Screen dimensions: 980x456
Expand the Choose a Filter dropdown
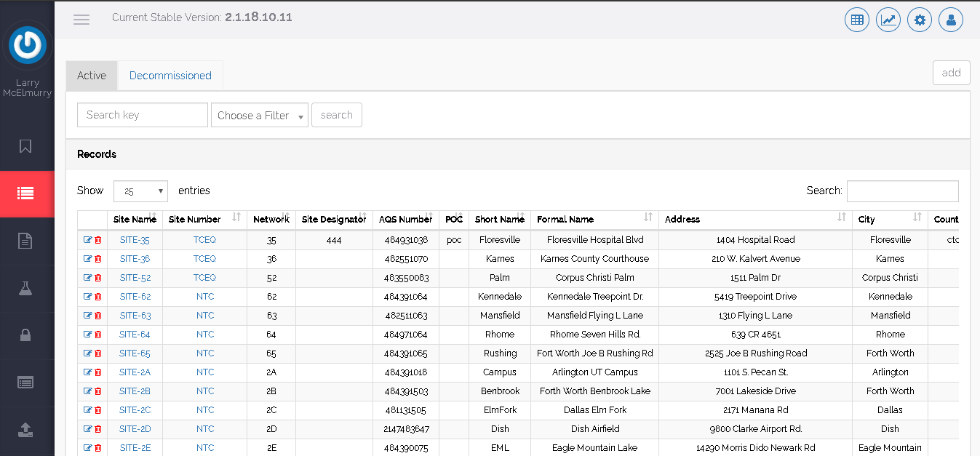coord(260,116)
